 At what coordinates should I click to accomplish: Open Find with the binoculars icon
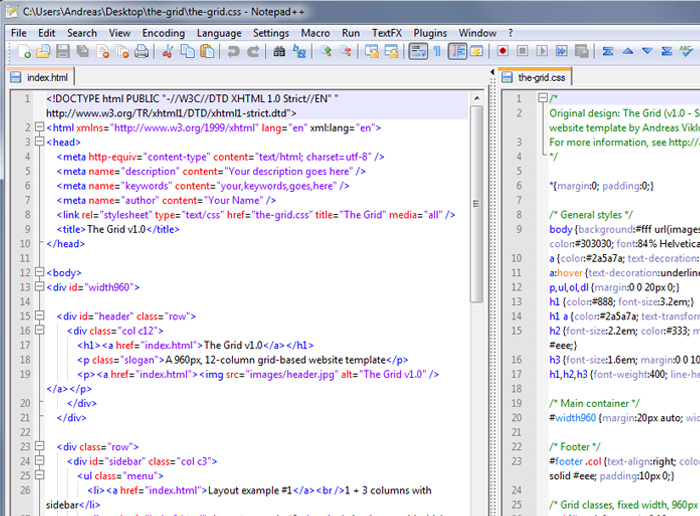point(280,51)
